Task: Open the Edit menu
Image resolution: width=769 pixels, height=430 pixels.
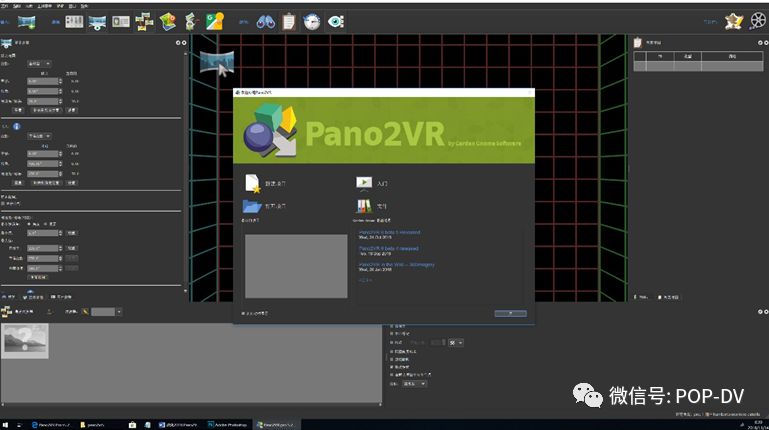Action: (x=17, y=6)
